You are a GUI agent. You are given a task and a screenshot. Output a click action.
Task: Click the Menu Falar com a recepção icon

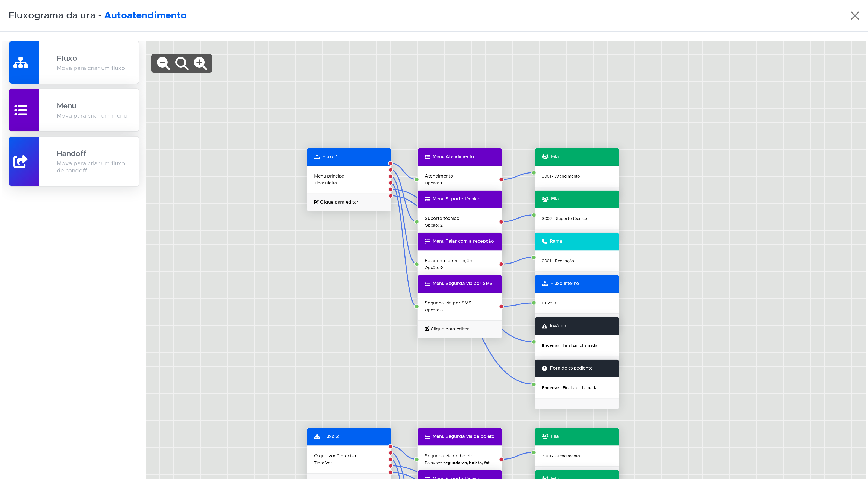tap(427, 242)
